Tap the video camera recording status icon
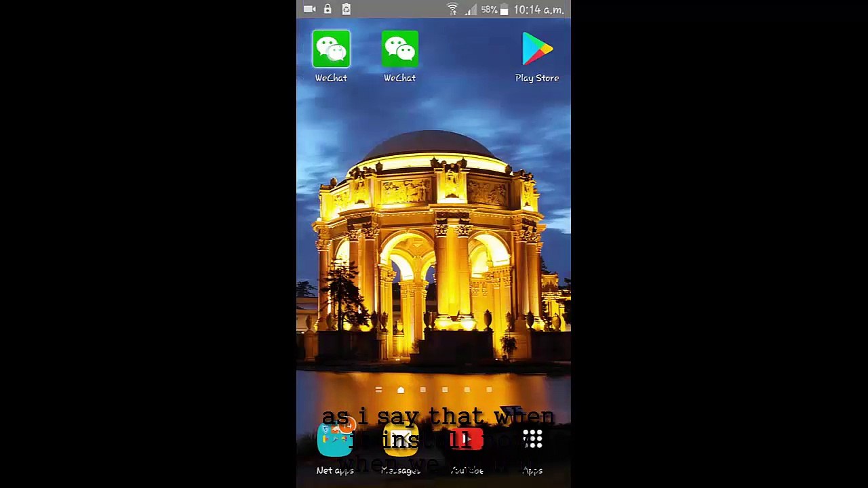868x488 pixels. (309, 9)
